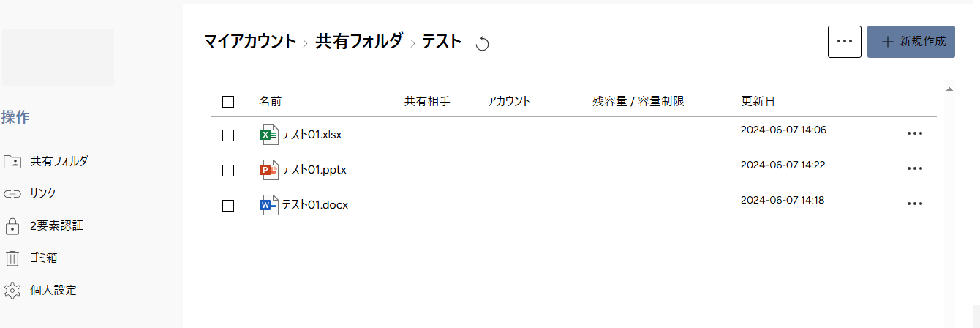Check the box for テスト01.pptx
Image resolution: width=980 pixels, height=328 pixels.
228,171
